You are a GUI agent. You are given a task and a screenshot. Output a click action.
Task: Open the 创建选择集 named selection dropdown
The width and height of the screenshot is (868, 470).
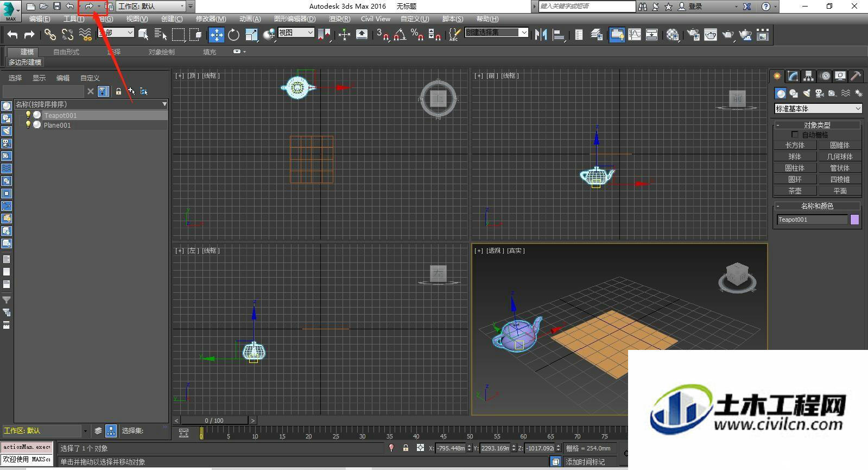click(x=496, y=33)
